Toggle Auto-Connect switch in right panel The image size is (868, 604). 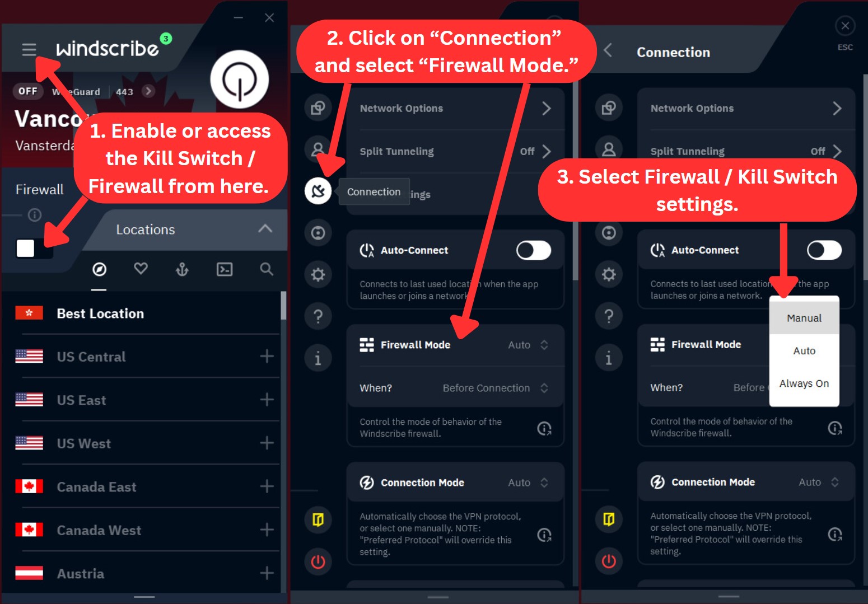824,250
